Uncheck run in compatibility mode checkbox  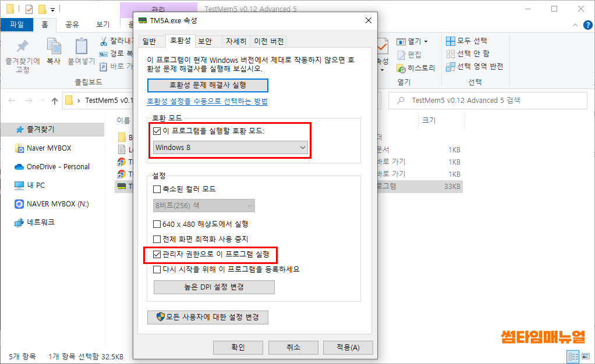tap(157, 131)
